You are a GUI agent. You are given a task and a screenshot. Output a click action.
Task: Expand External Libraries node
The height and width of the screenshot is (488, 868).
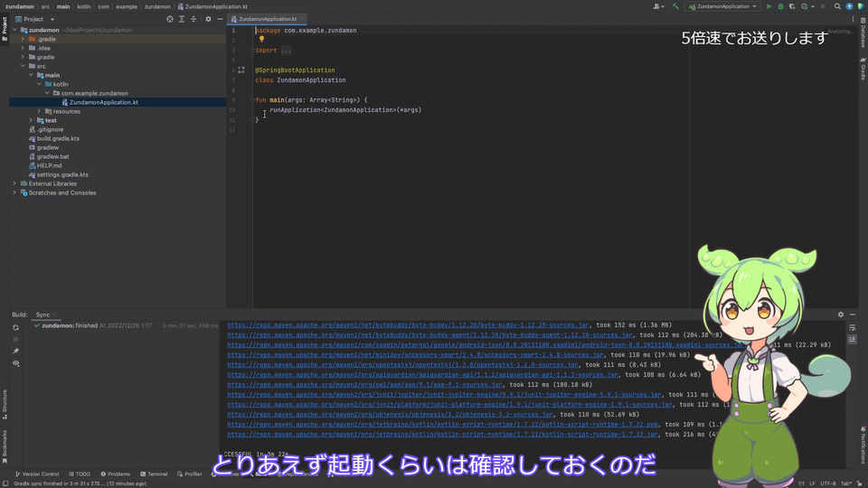(15, 183)
